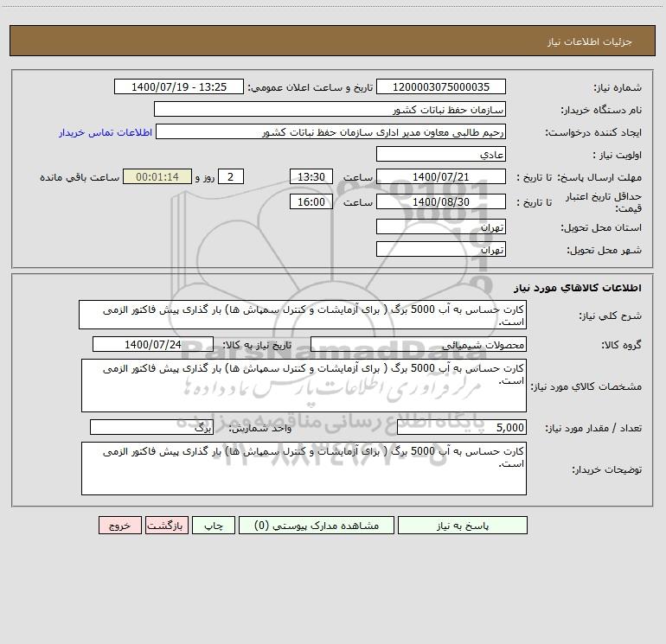666x644 pixels.
Task: Click the خروج exit button
Action: pos(119,526)
